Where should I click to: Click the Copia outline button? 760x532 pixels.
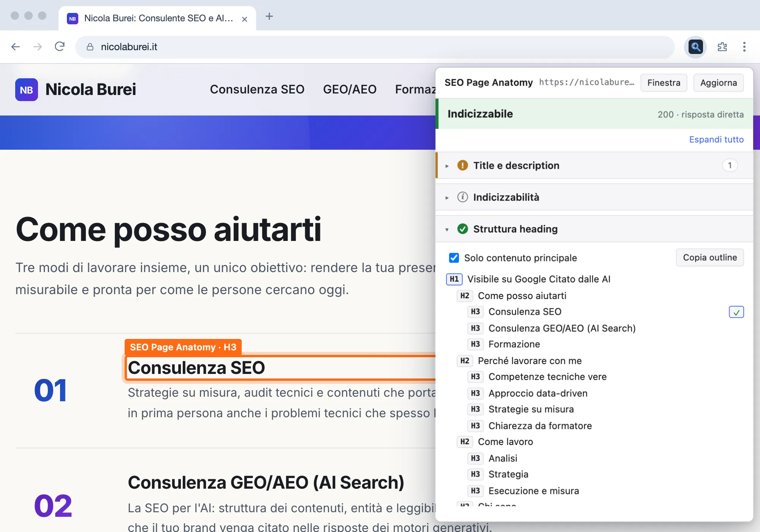[709, 257]
